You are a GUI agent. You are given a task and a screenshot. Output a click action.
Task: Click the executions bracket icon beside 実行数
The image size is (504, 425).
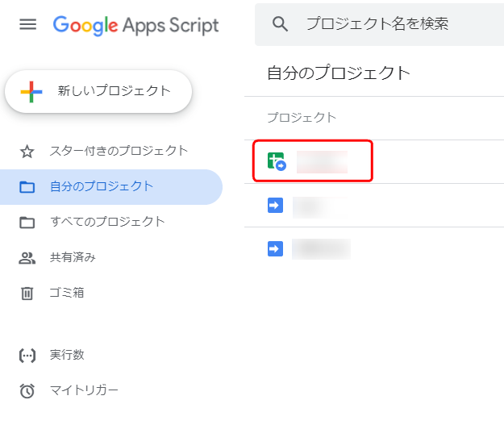[x=27, y=356]
